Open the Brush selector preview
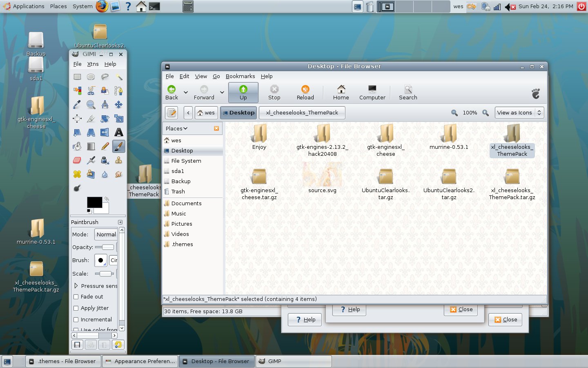Image resolution: width=588 pixels, height=368 pixels. pos(100,260)
